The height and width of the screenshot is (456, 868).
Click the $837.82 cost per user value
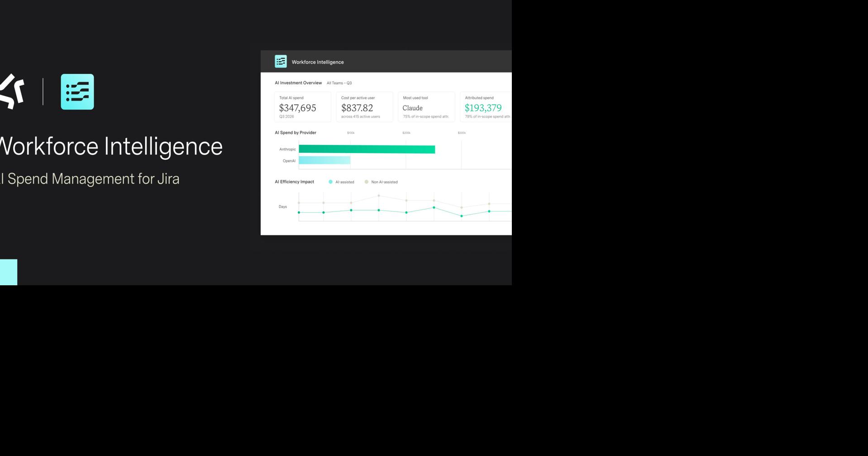[x=357, y=108]
